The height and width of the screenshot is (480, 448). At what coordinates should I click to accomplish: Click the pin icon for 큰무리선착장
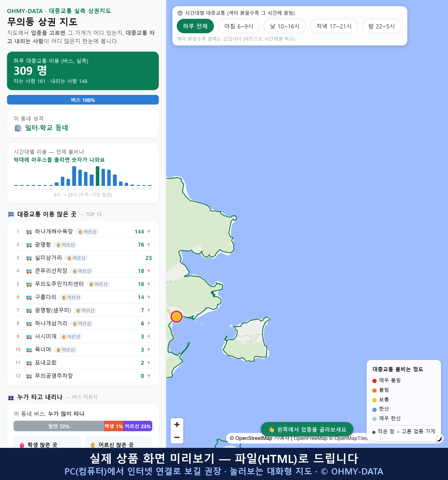click(149, 271)
